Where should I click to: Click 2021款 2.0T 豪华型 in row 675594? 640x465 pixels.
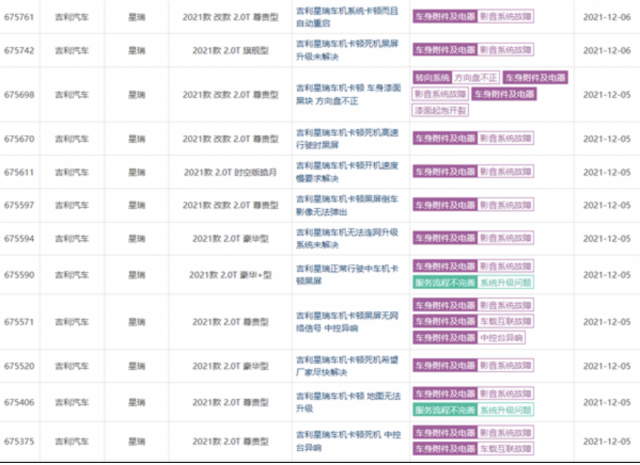click(x=230, y=238)
